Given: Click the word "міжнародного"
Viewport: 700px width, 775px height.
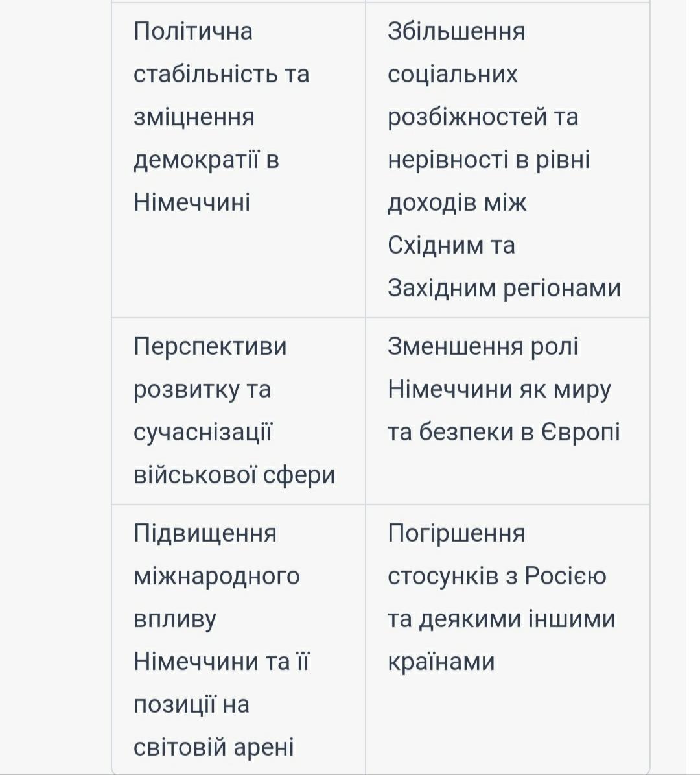Looking at the screenshot, I should click(x=216, y=577).
